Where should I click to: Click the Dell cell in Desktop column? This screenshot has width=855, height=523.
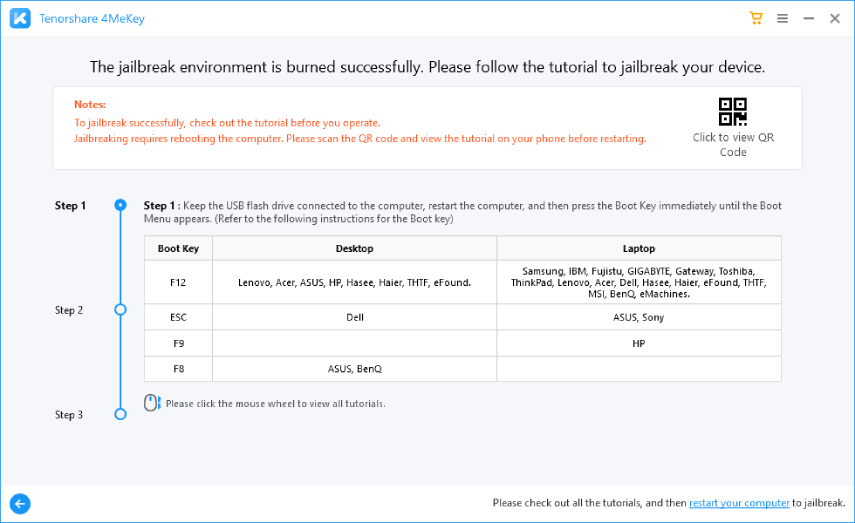point(354,318)
